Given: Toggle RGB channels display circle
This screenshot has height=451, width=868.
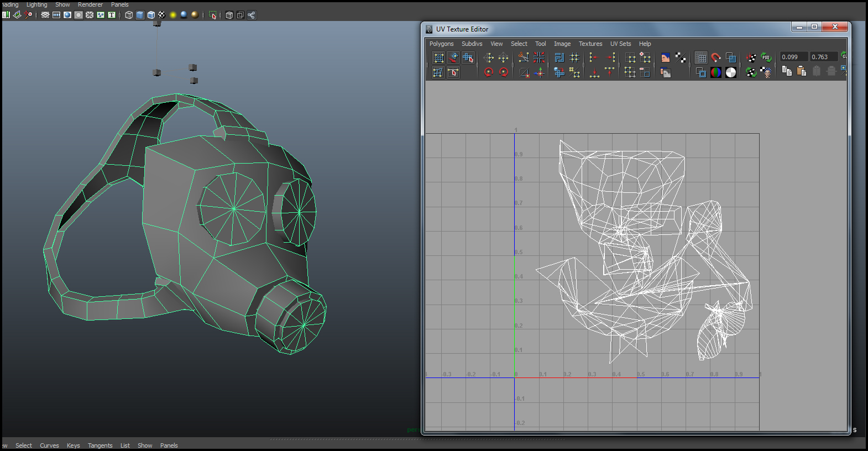Looking at the screenshot, I should coord(716,72).
